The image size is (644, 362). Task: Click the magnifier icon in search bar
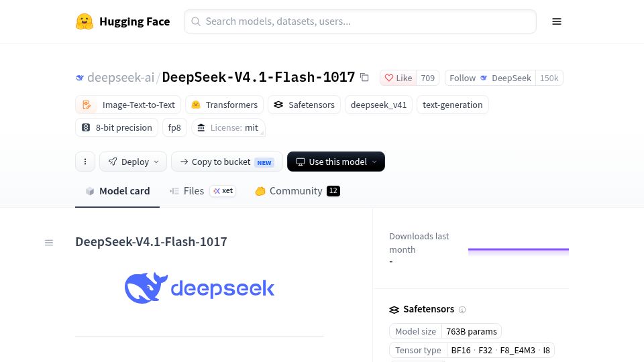click(196, 21)
